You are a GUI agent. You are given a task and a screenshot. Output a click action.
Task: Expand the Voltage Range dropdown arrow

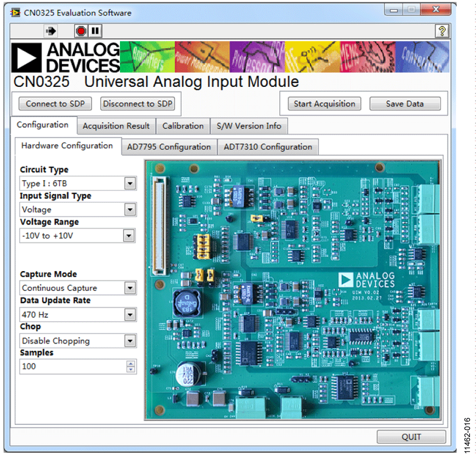129,235
